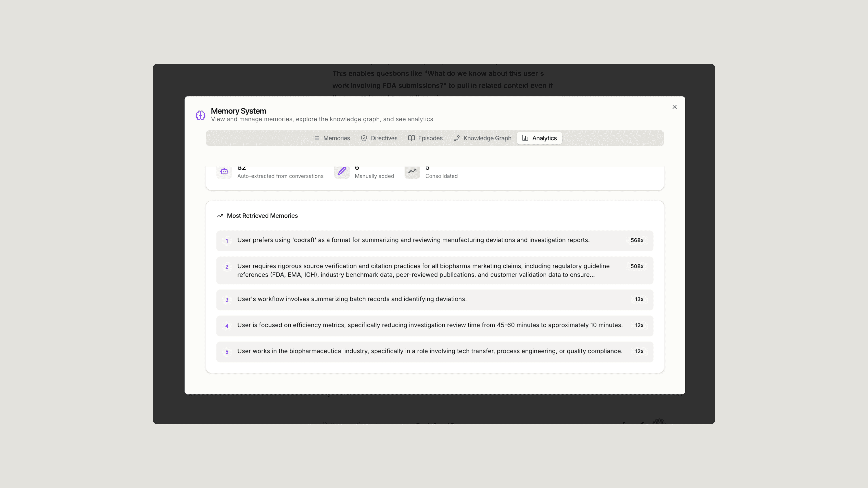The height and width of the screenshot is (488, 868).
Task: Click the shield icon on Directives tab
Action: point(364,138)
